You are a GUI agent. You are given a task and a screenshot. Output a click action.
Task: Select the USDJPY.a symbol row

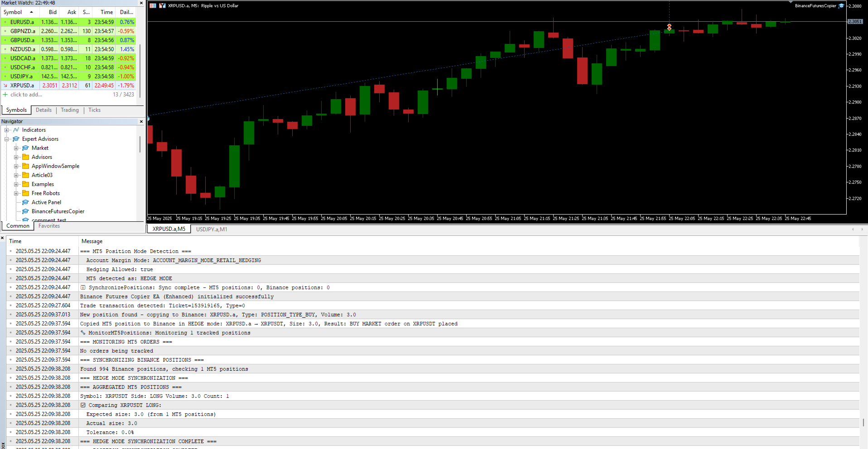tap(68, 76)
